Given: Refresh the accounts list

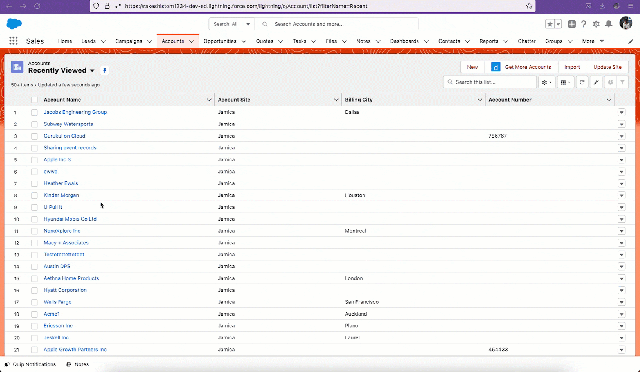Looking at the screenshot, I should click(582, 82).
